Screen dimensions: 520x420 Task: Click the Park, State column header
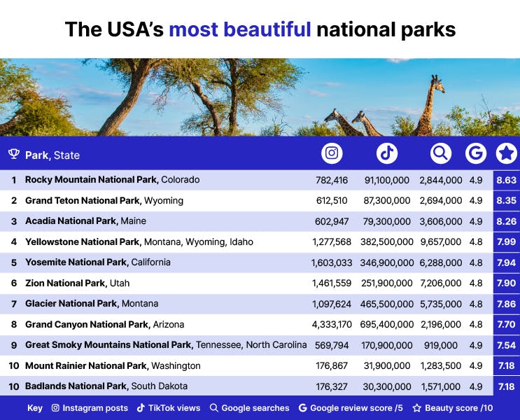52,155
